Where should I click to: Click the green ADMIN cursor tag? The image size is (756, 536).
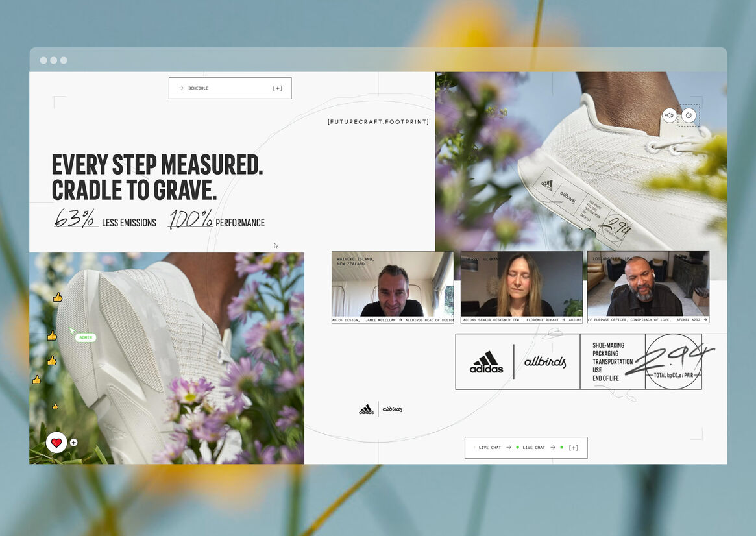86,337
